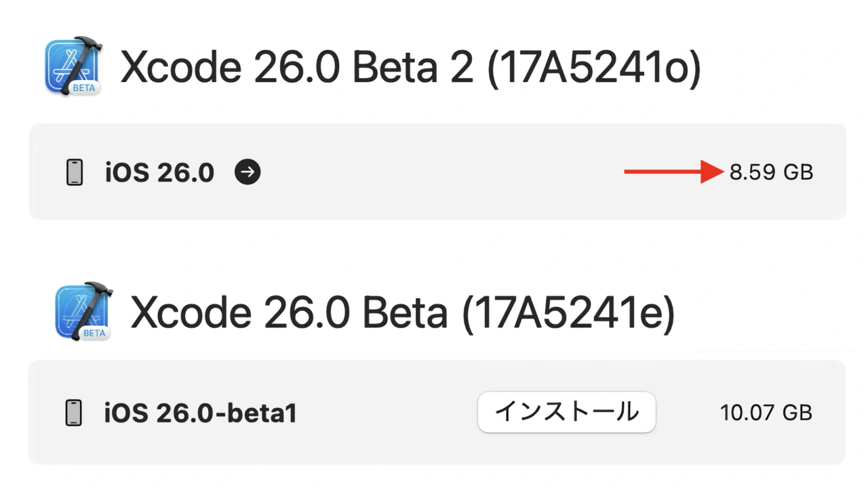Screen dimensions: 868x488
Task: Click the Xcode 26.0 Beta heading above iOS 26.0-beta1
Action: pyautogui.click(x=289, y=313)
